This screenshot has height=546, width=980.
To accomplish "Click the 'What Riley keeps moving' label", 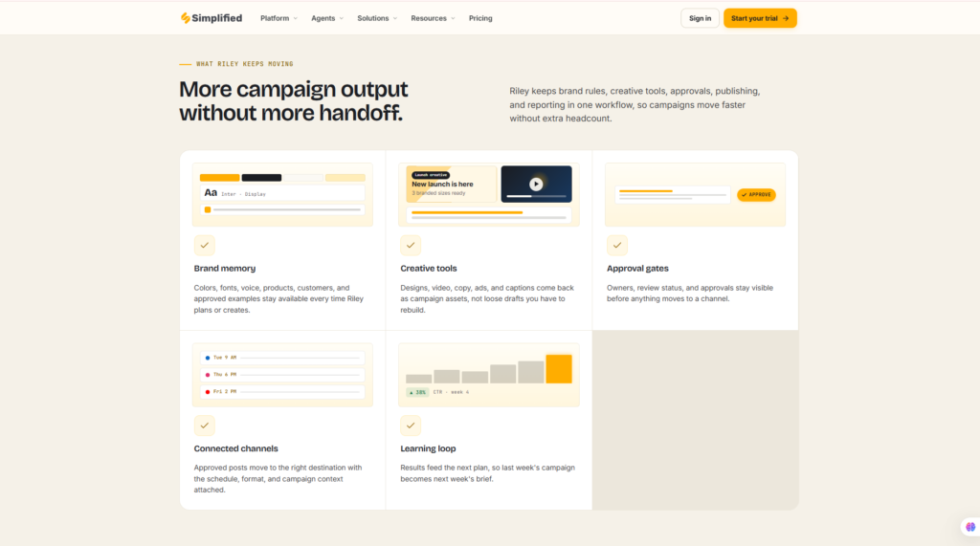I will click(x=244, y=64).
